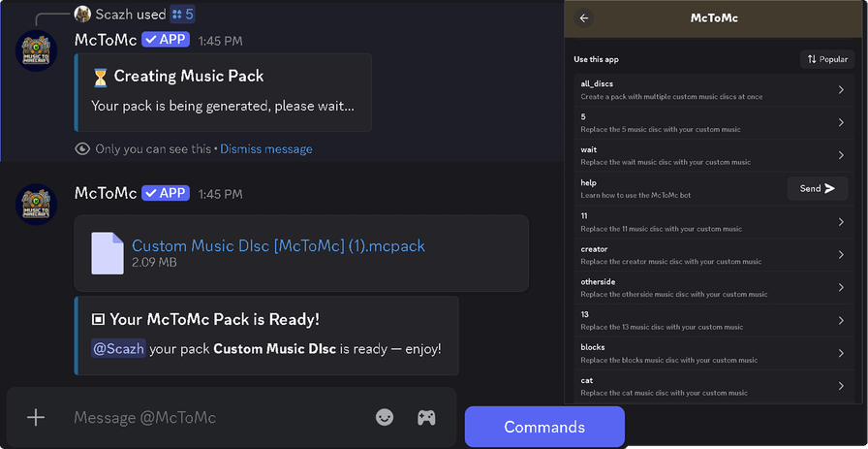Image resolution: width=868 pixels, height=449 pixels.
Task: Click the mcpack file icon
Action: tap(107, 253)
